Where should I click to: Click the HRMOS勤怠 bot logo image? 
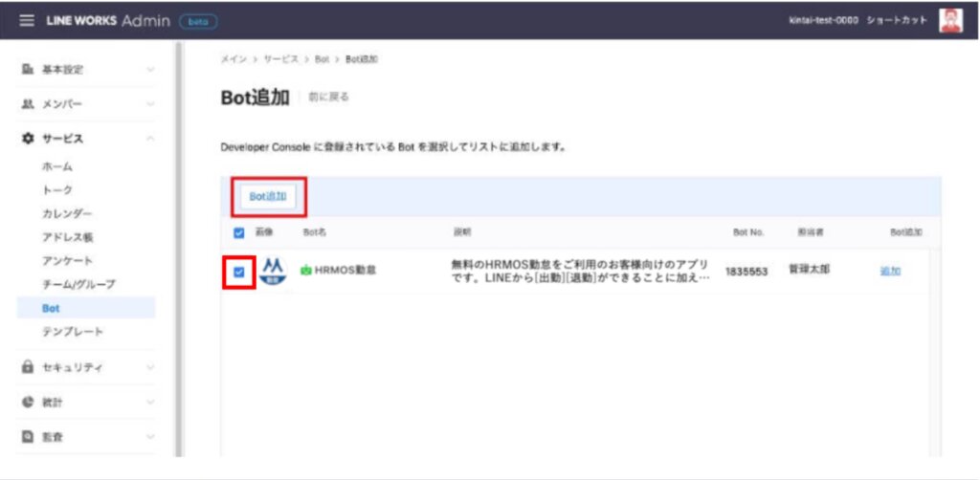click(x=273, y=272)
